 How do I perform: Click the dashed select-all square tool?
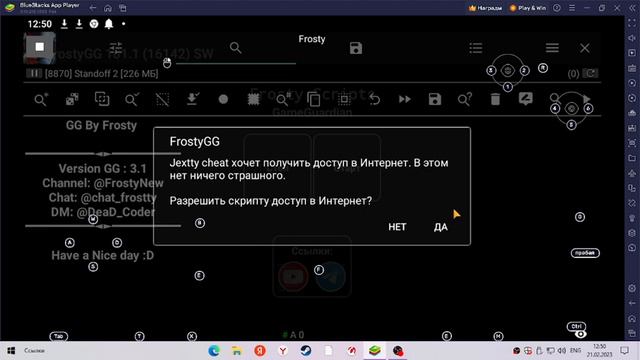(344, 99)
